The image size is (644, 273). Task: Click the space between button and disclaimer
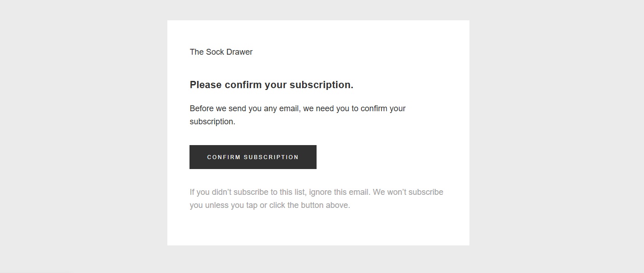pyautogui.click(x=317, y=178)
